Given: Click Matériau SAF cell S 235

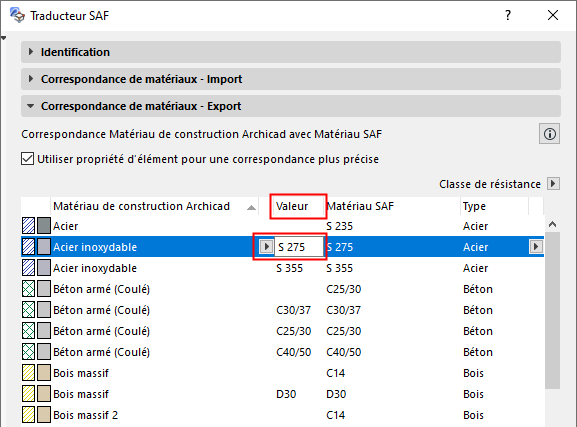Looking at the screenshot, I should [x=339, y=226].
